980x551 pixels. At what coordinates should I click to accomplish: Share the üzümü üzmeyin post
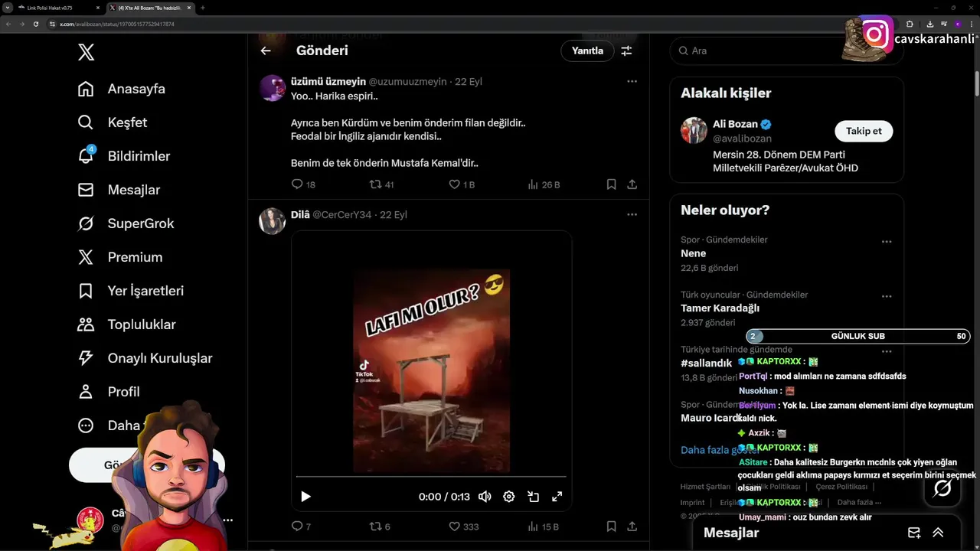click(632, 184)
